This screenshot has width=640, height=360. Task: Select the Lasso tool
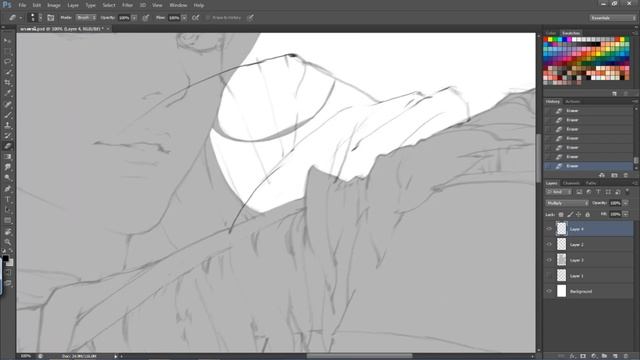[x=7, y=62]
